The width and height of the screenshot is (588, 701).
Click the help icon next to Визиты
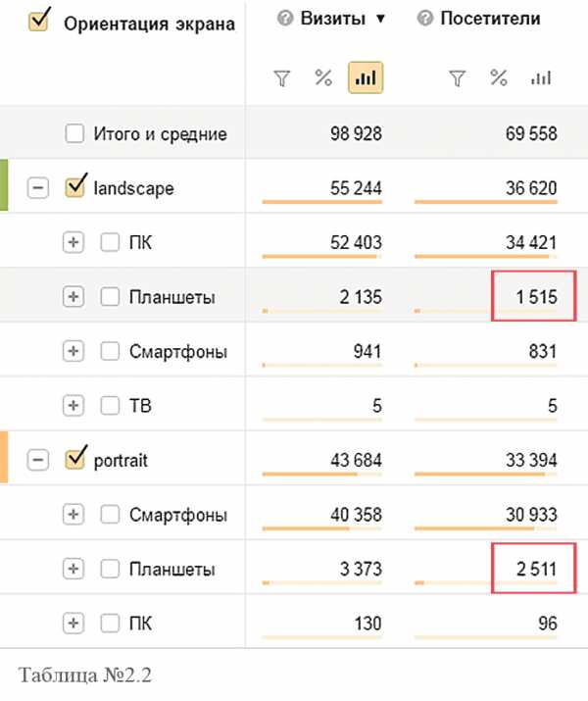coord(286,18)
